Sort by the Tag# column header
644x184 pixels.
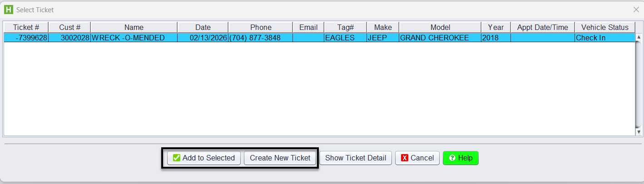pyautogui.click(x=345, y=28)
